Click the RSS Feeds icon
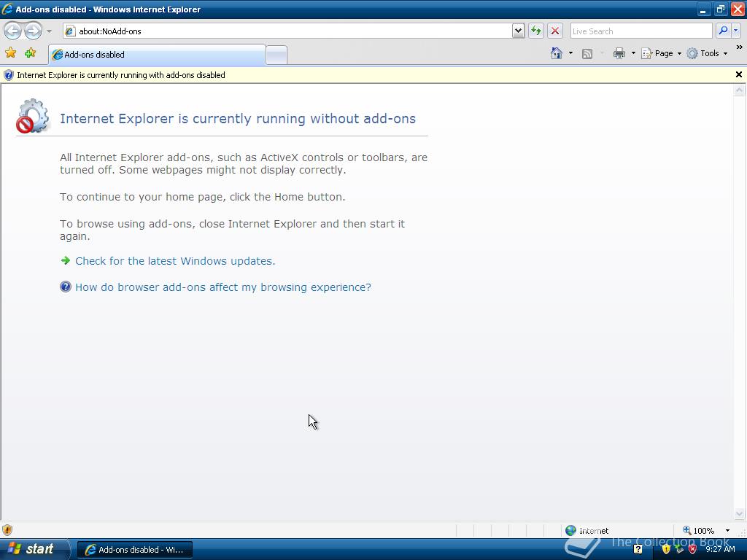747x560 pixels. [x=587, y=54]
